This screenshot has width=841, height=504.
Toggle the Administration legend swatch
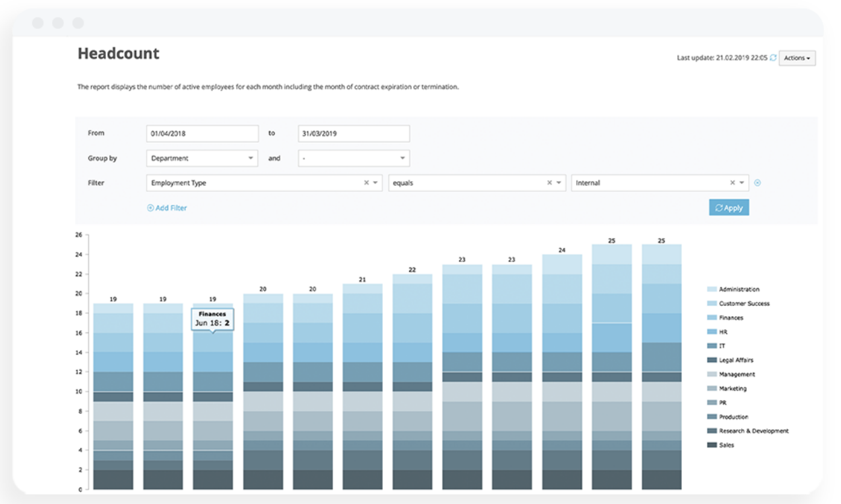[712, 289]
